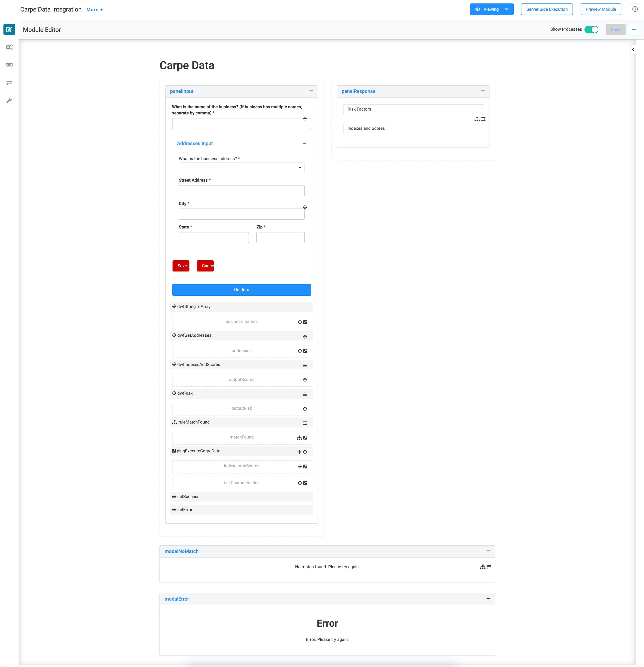Open the three-dots options menu
Screen dimensions: 644x667
coord(634,30)
